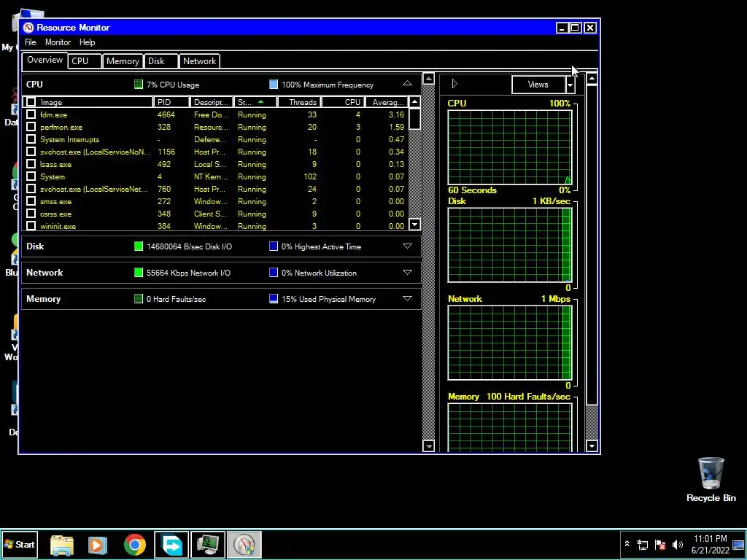Expand the Network section chevron
This screenshot has width=747, height=560.
(407, 273)
